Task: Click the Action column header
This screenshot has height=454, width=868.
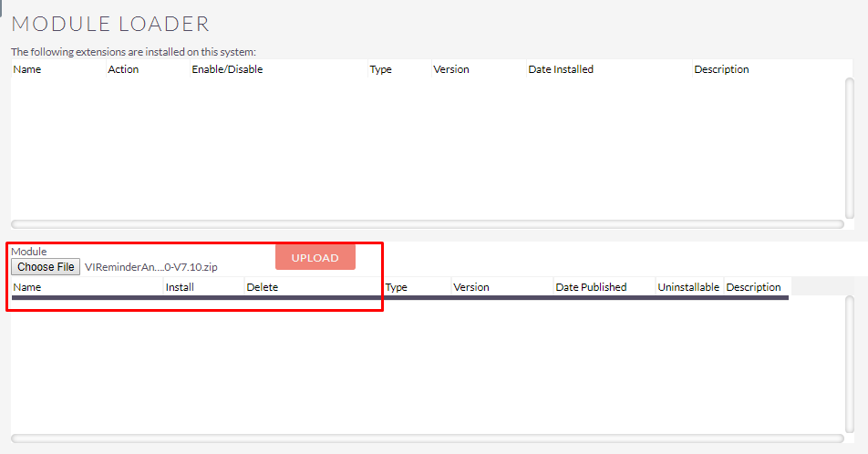Action: (x=123, y=69)
